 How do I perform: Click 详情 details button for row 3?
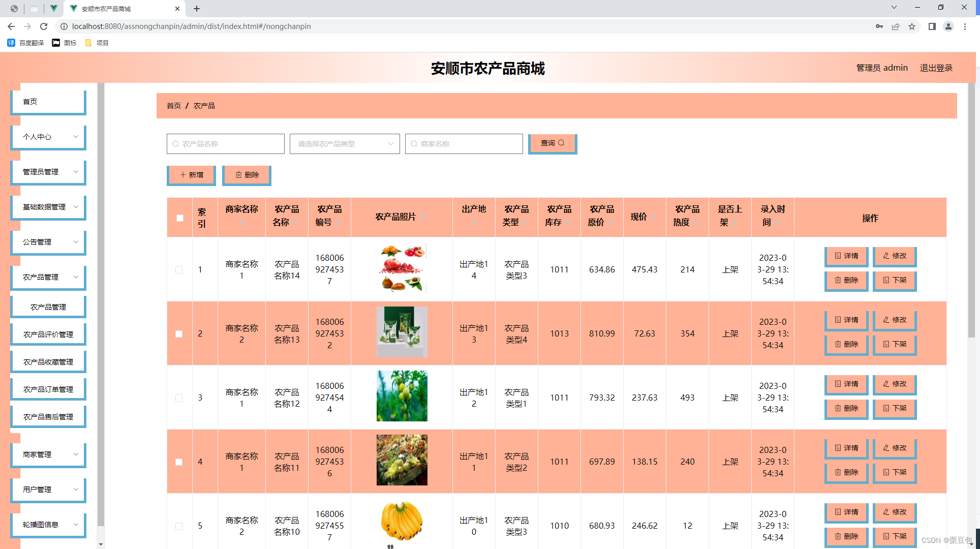point(846,384)
